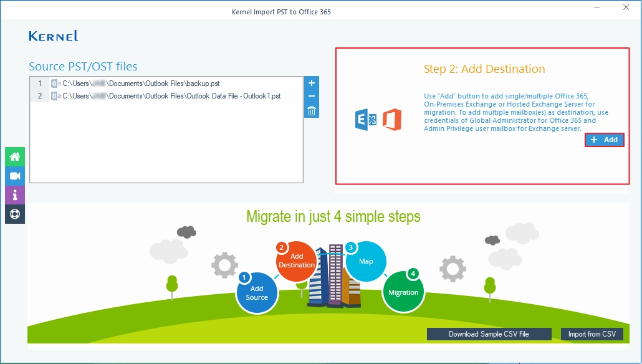Click the Add destination button
The width and height of the screenshot is (642, 364).
[605, 140]
